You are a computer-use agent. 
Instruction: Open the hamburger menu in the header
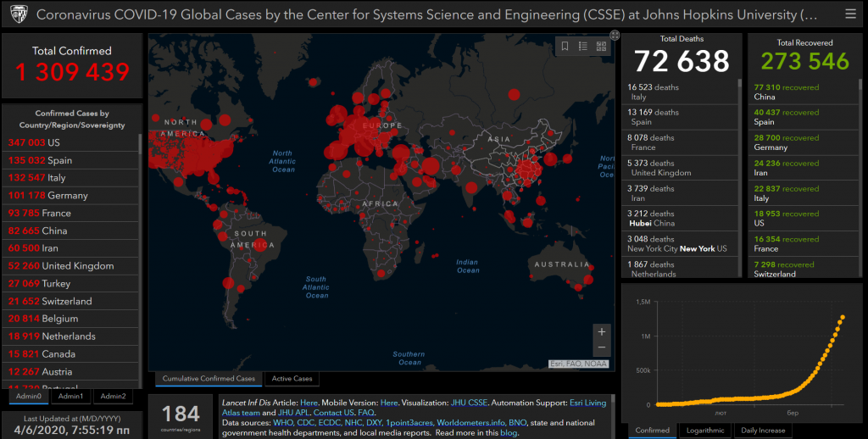pos(850,14)
